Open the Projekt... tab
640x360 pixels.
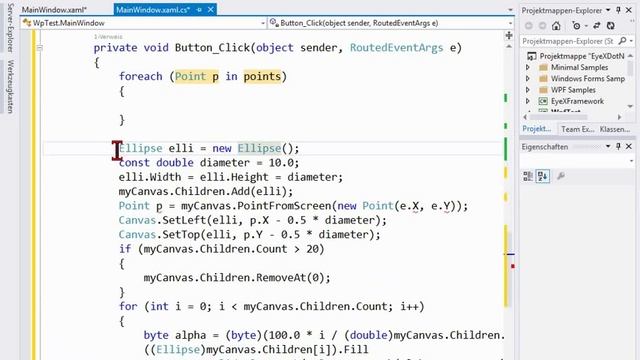pyautogui.click(x=536, y=129)
